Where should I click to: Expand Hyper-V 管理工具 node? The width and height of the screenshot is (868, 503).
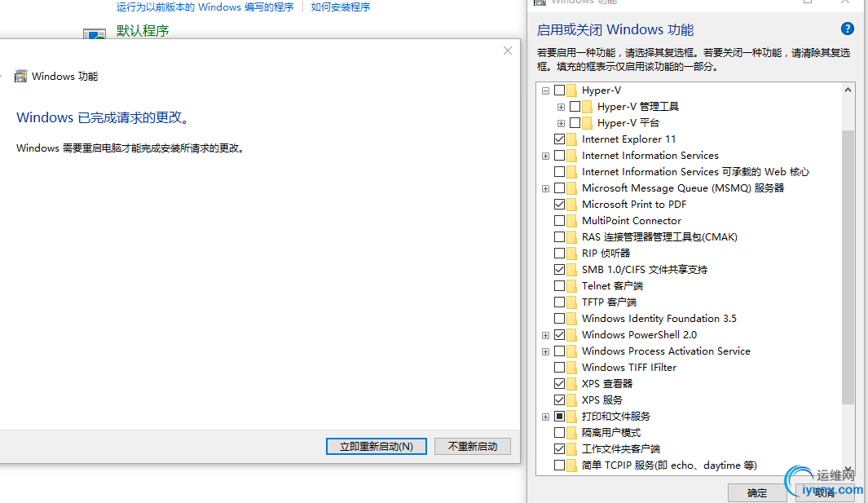point(562,107)
